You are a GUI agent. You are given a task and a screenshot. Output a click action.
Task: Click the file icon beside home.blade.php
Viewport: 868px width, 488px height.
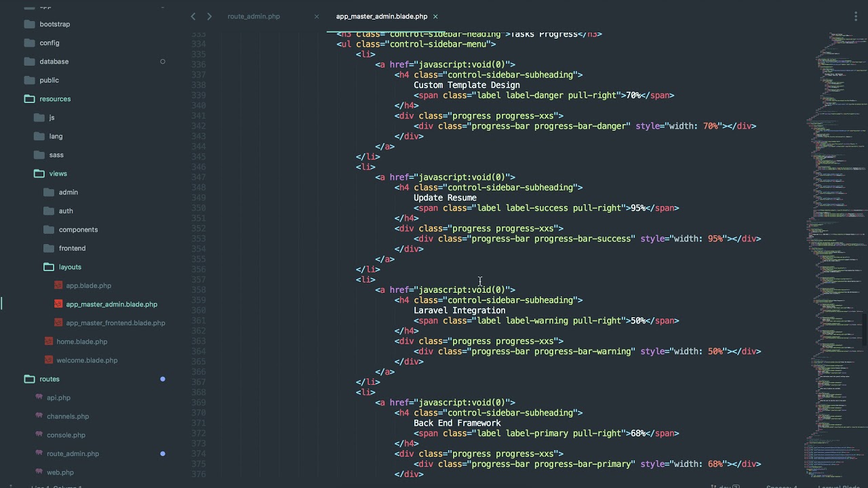pos(49,342)
